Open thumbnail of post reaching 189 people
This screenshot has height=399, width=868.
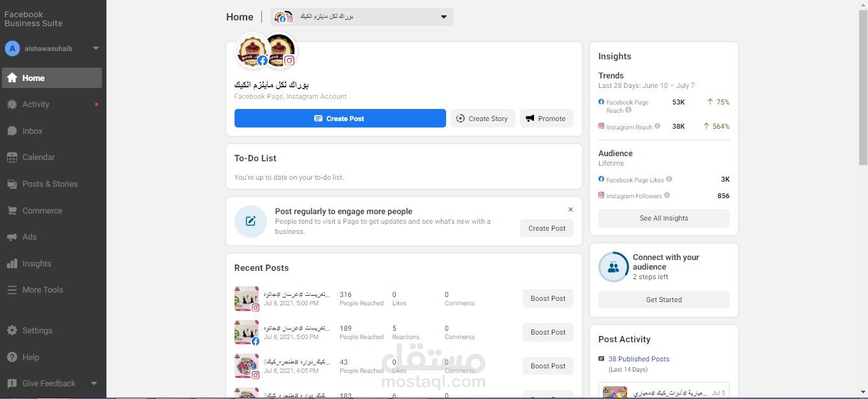coord(247,332)
